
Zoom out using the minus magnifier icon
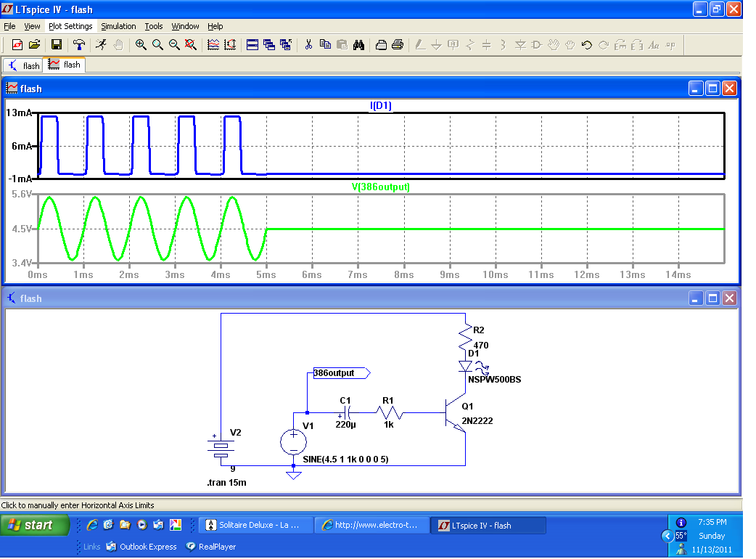[x=174, y=45]
